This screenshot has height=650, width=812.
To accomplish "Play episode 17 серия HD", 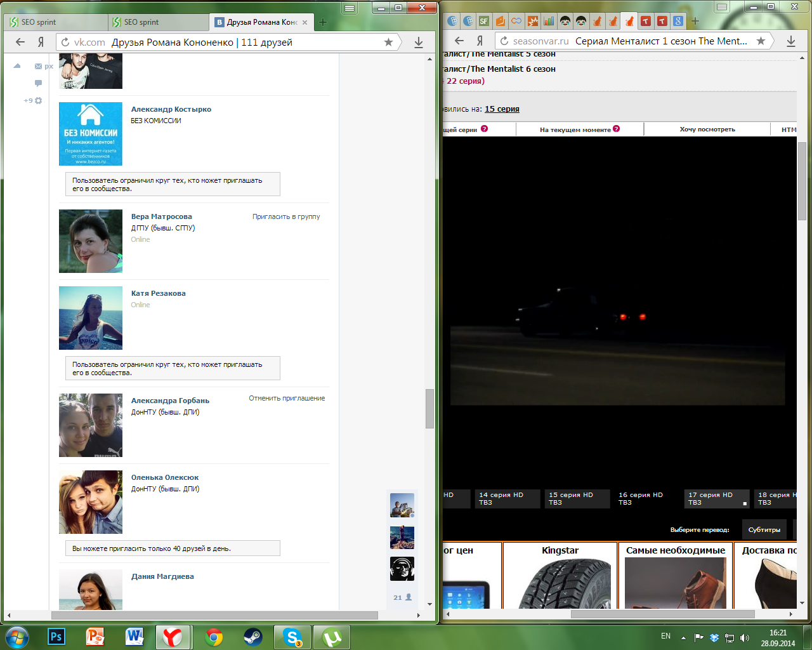I will tap(717, 498).
